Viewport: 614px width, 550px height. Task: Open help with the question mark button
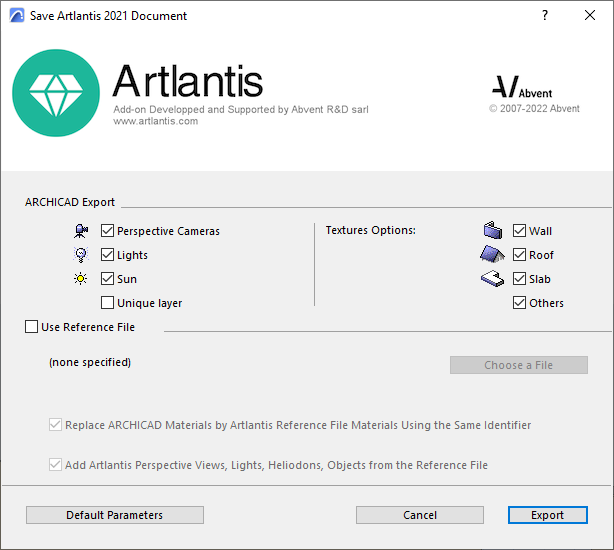tap(545, 15)
